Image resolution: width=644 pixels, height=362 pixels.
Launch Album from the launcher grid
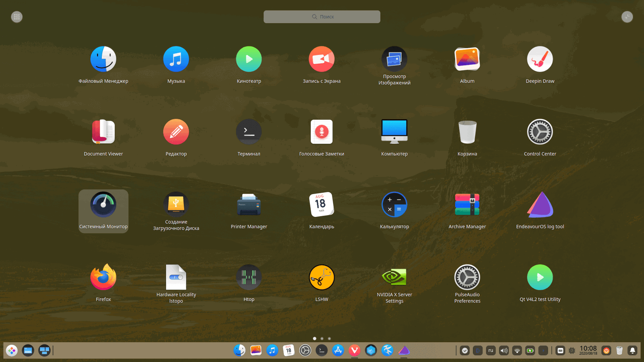467,59
